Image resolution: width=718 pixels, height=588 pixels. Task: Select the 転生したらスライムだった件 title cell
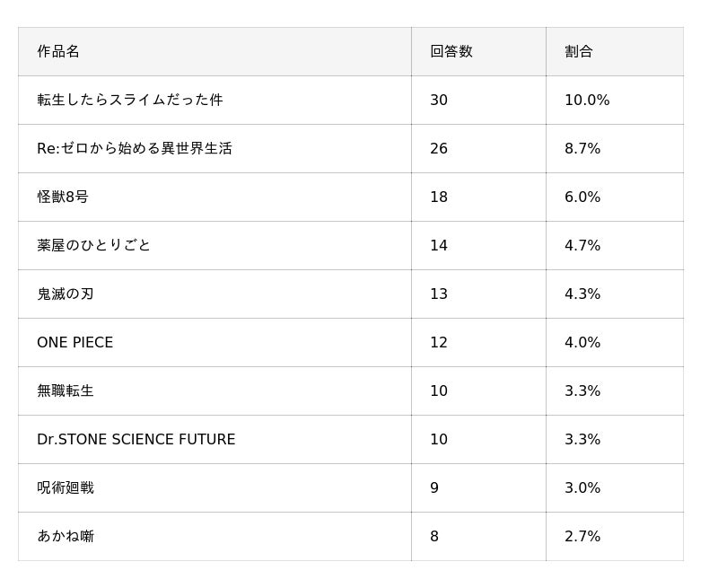pos(130,100)
